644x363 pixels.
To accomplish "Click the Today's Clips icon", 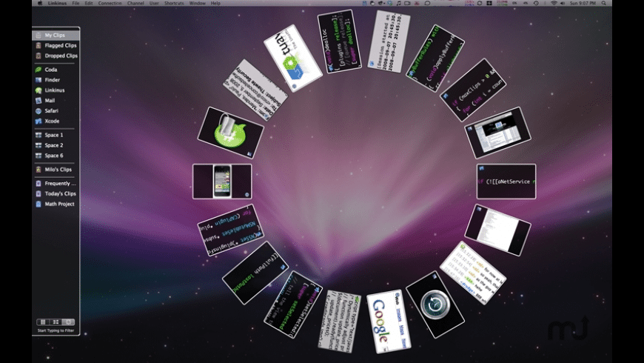I will point(38,193).
